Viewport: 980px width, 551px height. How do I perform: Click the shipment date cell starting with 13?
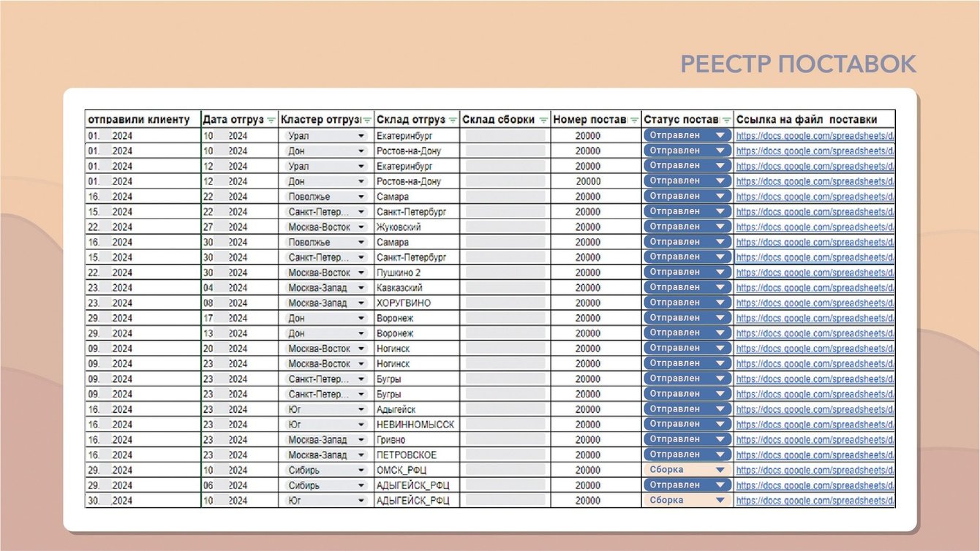tap(240, 333)
